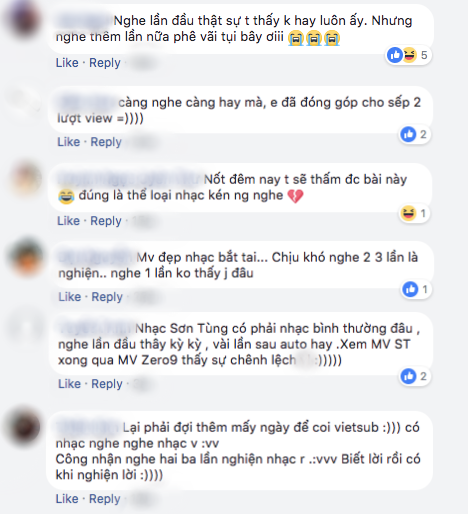Open the blurred avatar of the first commenter
This screenshot has height=514, width=468.
tap(23, 19)
